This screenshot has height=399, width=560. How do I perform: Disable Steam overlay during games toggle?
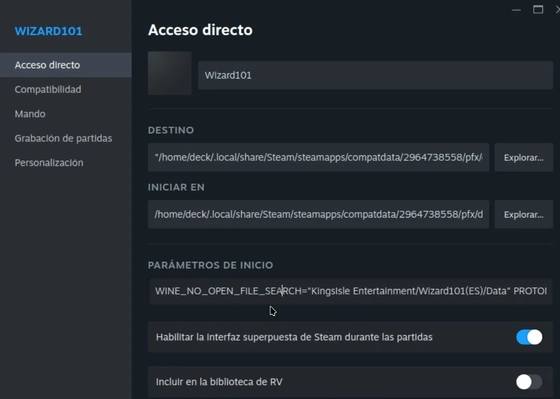(x=529, y=337)
